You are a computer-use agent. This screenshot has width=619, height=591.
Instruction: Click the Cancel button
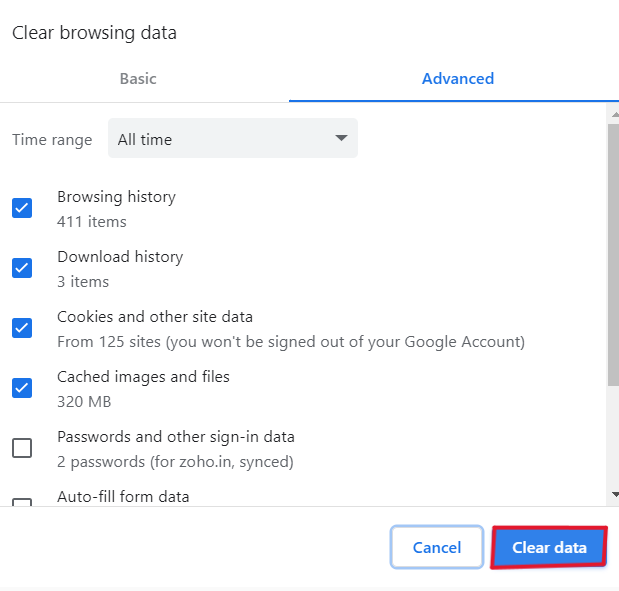coord(437,547)
